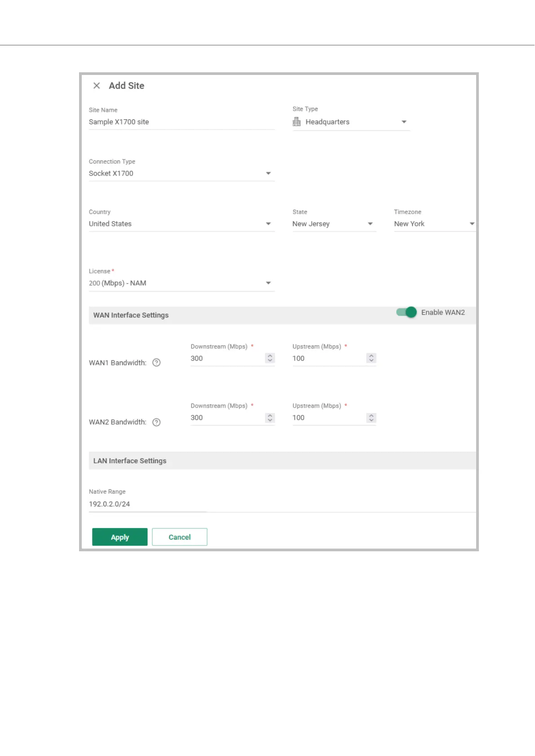535x756 pixels.
Task: Adjust WAN2 Upstream stepper arrows
Action: (x=371, y=418)
